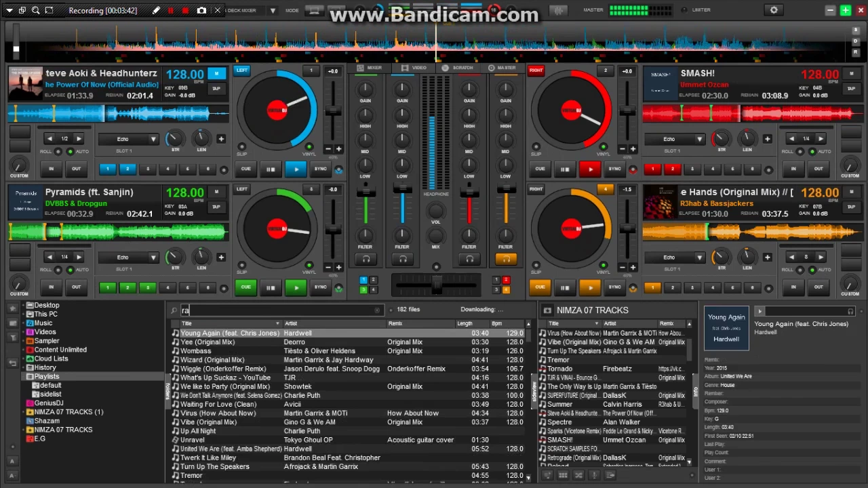Set loop OUT on green deck
868x488 pixels.
[x=77, y=287]
